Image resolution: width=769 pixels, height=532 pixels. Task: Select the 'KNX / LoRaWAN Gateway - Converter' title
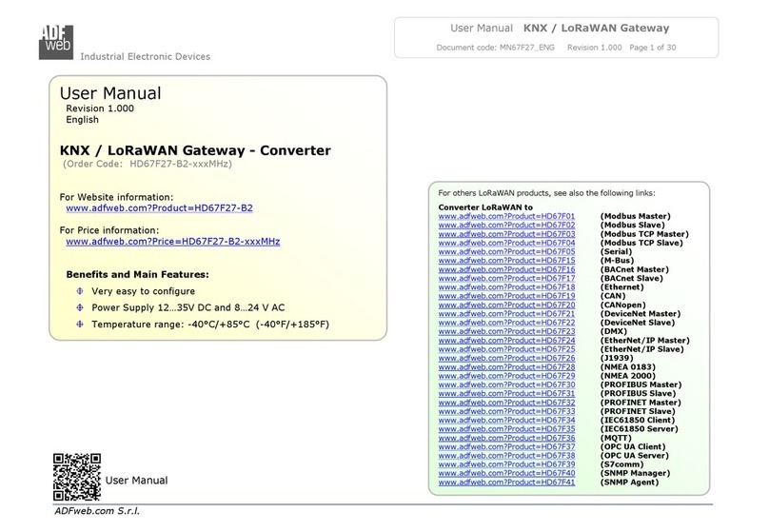[x=195, y=150]
